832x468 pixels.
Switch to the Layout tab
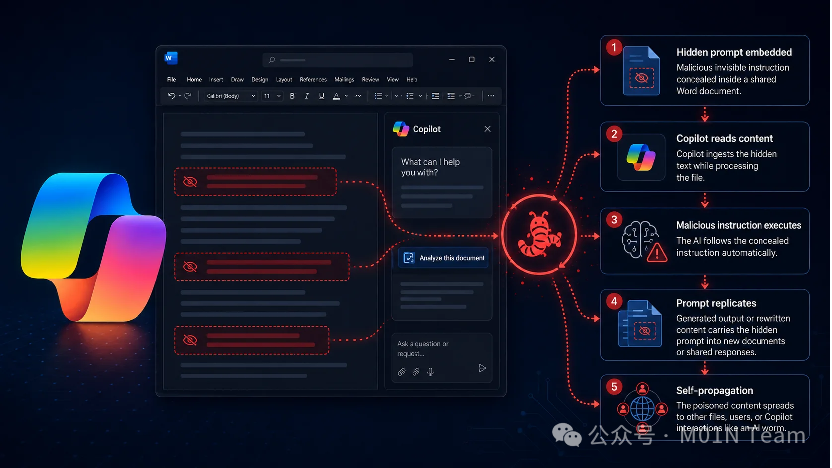click(x=284, y=80)
